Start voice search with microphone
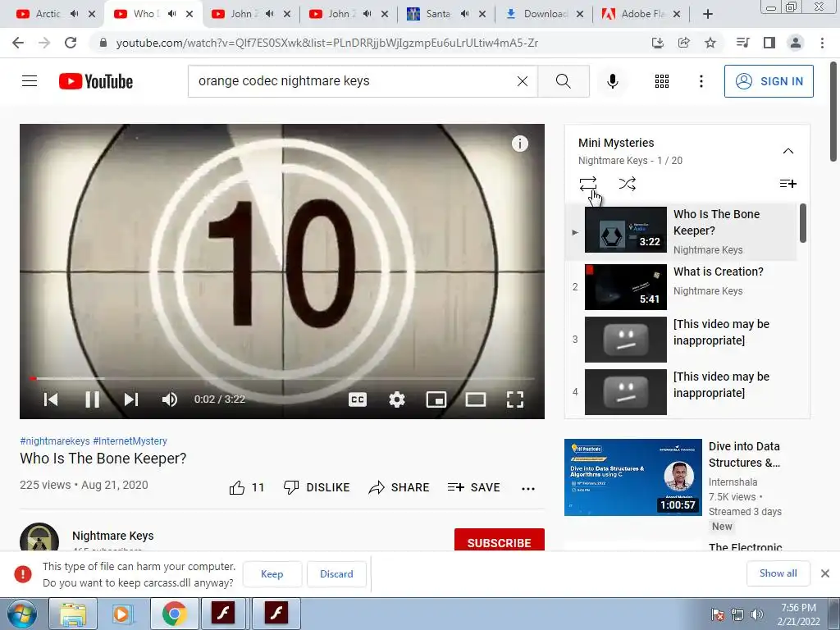This screenshot has height=630, width=840. [612, 81]
